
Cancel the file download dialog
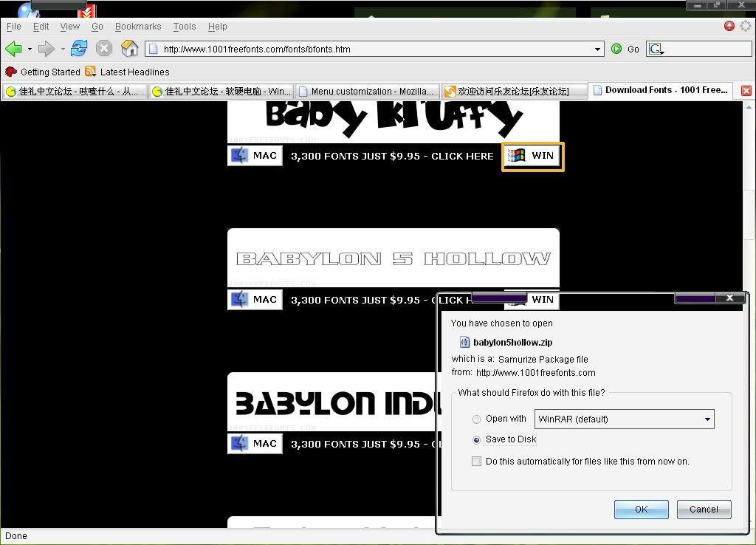click(703, 510)
